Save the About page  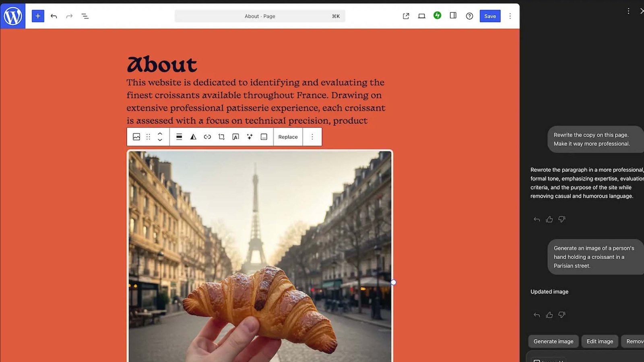pos(490,16)
